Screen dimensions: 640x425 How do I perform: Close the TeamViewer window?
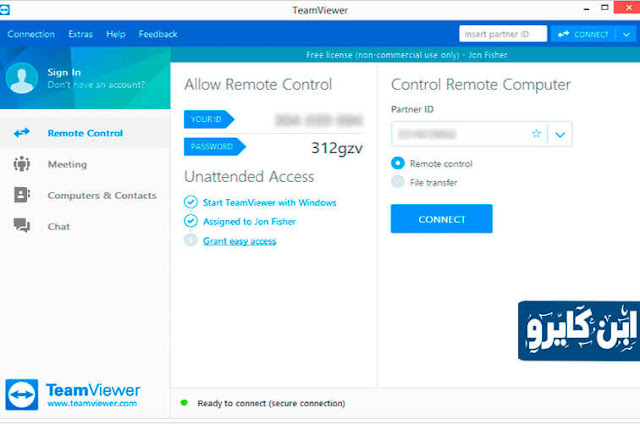627,7
